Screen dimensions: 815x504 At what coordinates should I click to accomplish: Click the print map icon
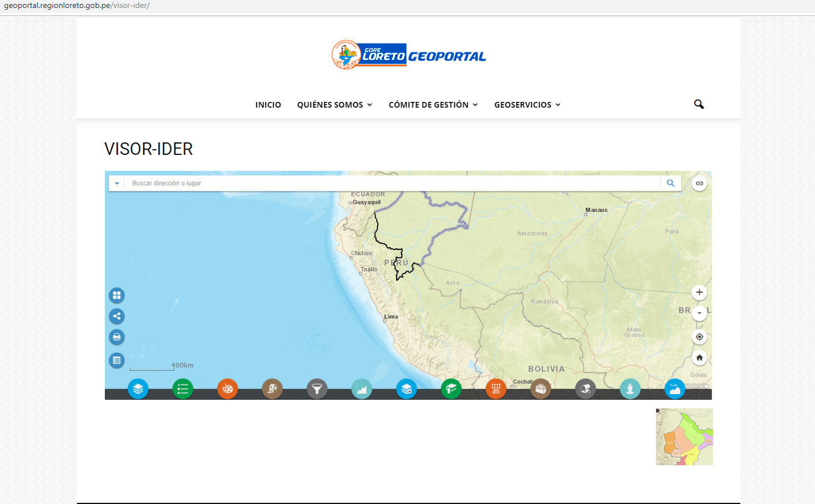117,337
